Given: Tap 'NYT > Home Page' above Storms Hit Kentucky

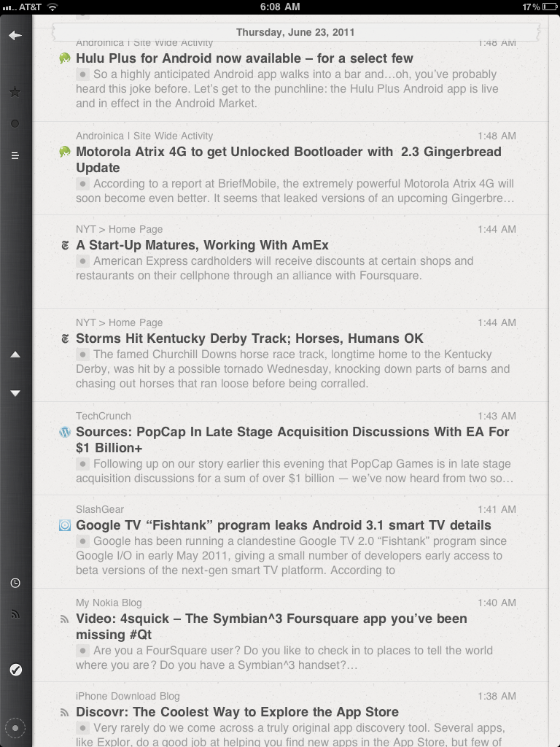Looking at the screenshot, I should click(120, 322).
